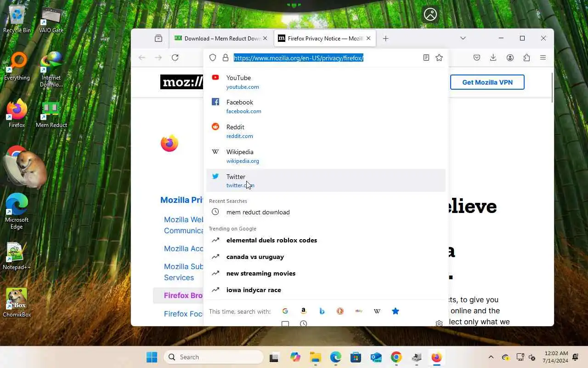Select the Firefox Privacy Notice tab
This screenshot has width=588, height=368.
(x=325, y=39)
